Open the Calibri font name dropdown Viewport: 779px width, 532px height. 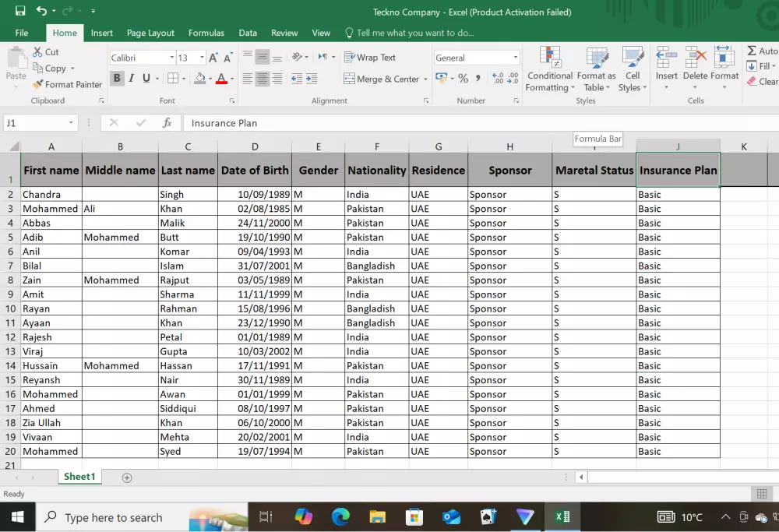pyautogui.click(x=171, y=58)
